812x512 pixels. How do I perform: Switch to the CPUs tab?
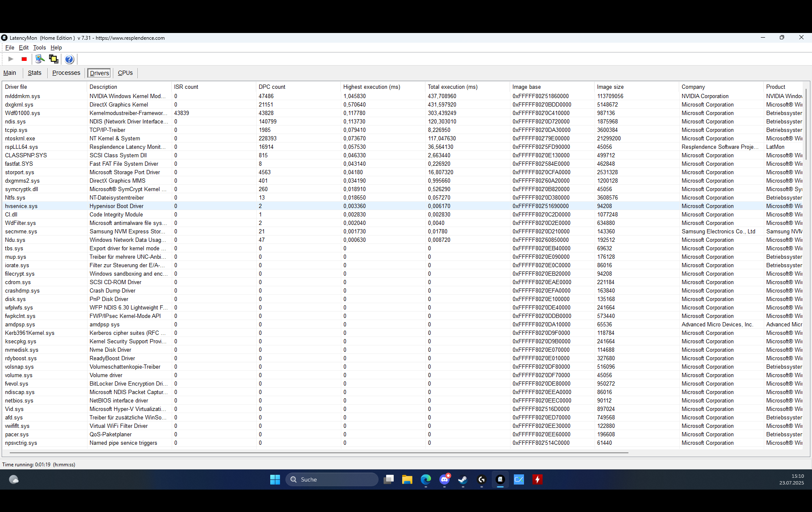(125, 73)
